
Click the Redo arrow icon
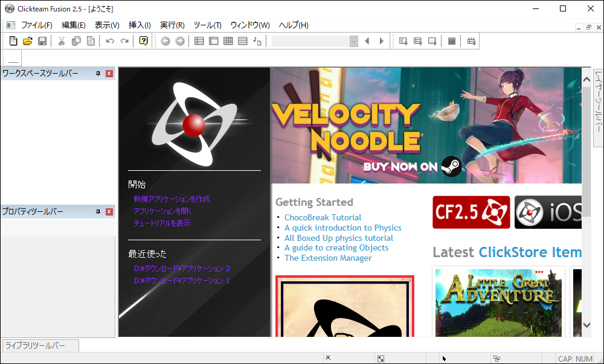point(124,41)
